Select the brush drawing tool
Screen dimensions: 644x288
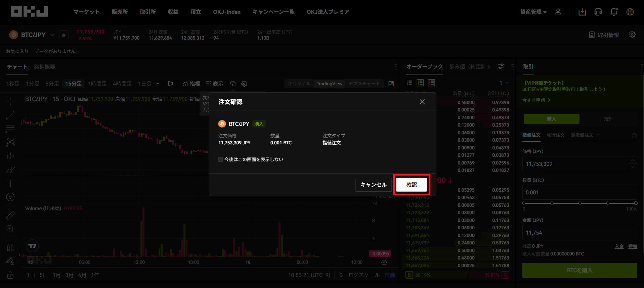point(10,170)
